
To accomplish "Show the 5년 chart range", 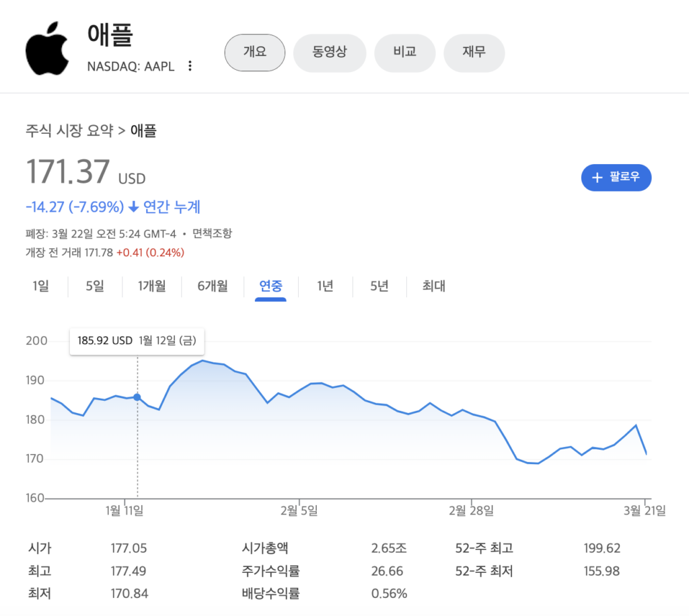I will point(379,286).
